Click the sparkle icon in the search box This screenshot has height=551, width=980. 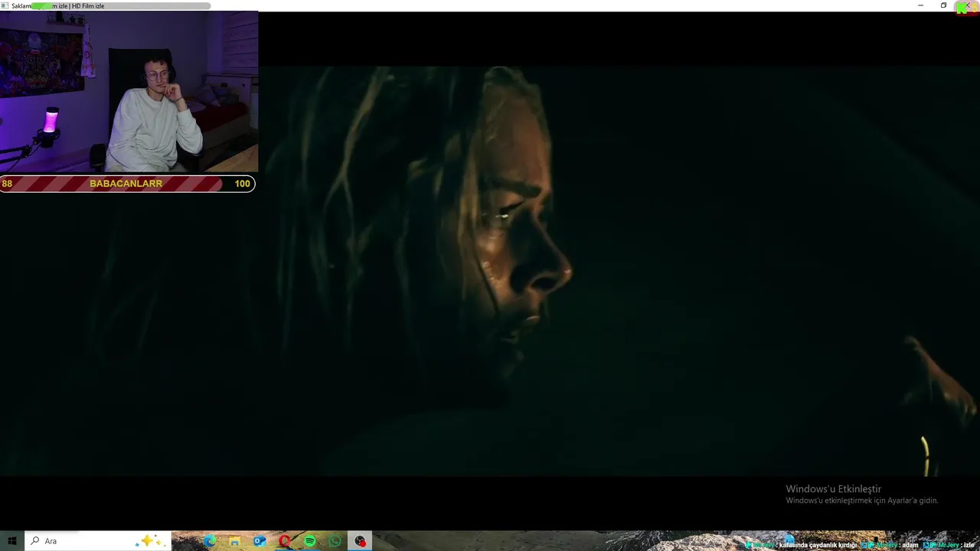[149, 541]
